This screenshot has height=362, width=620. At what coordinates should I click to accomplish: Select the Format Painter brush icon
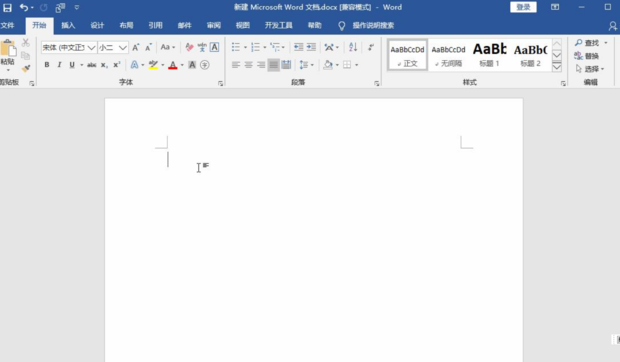26,68
